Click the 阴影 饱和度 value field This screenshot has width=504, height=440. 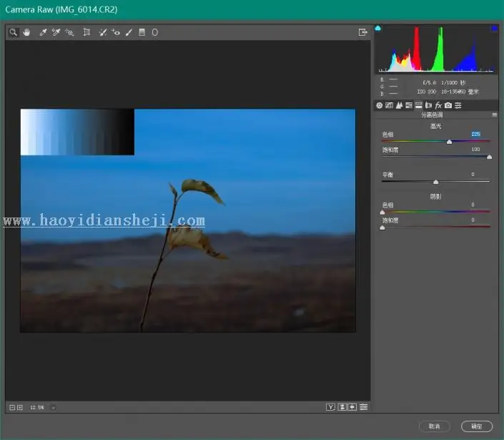pos(473,220)
